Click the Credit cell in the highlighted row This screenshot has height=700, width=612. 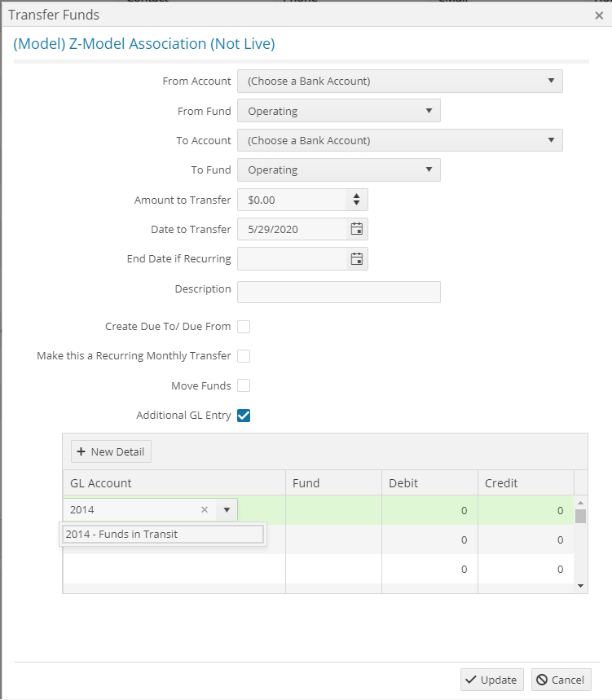(x=526, y=510)
